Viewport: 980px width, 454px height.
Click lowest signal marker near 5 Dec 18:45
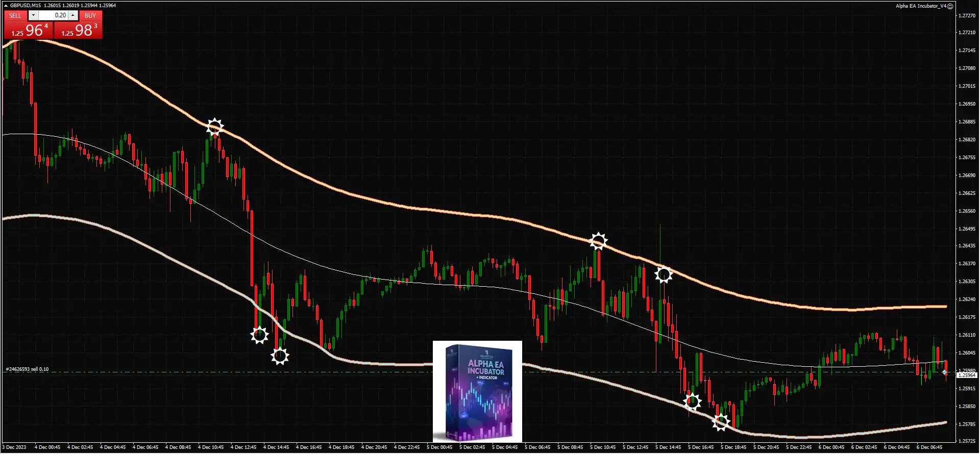721,422
